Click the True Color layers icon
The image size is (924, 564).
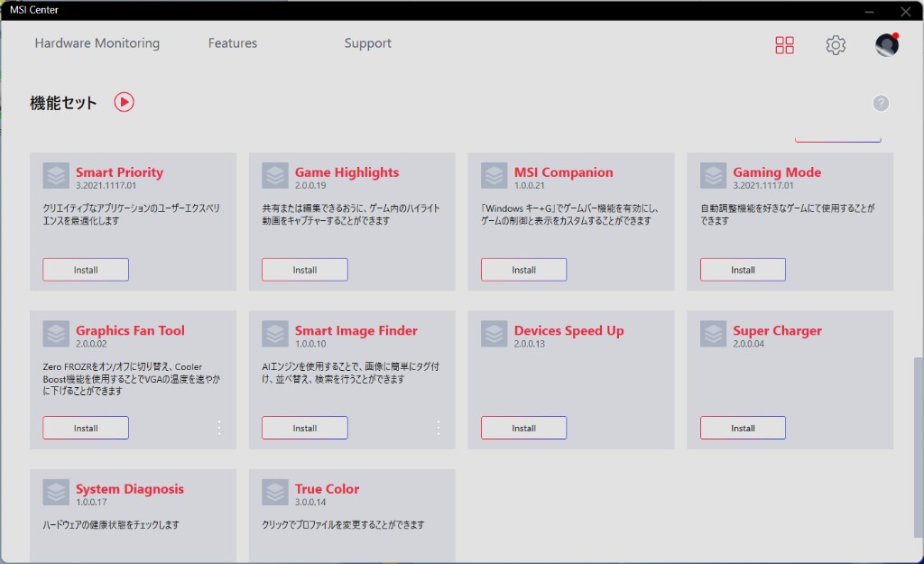pyautogui.click(x=275, y=492)
